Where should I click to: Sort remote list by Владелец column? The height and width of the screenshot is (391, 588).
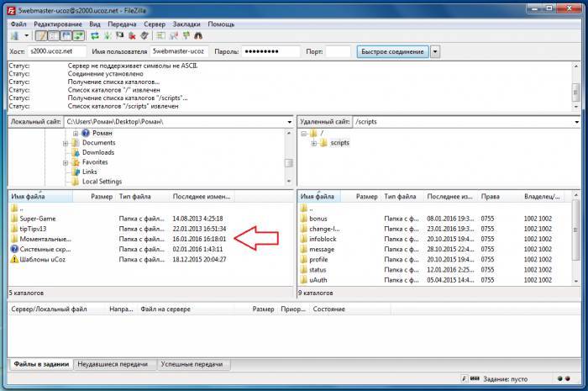pos(542,197)
